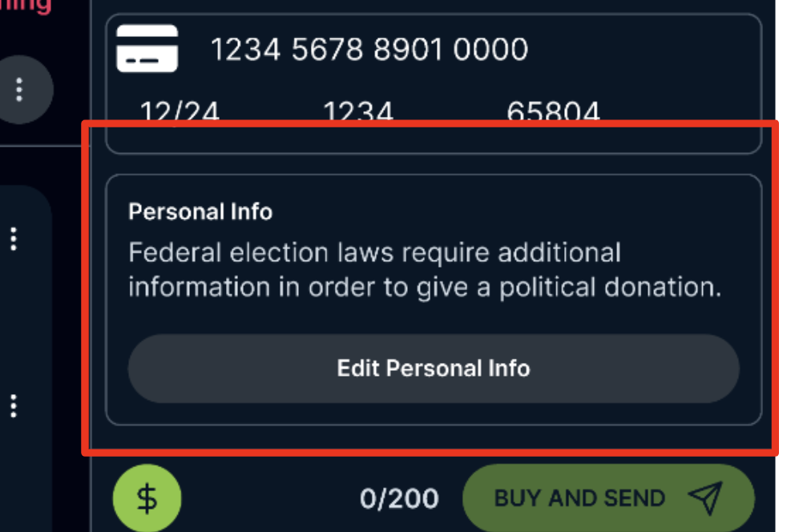The image size is (795, 532).
Task: Click the Personal Info heading
Action: point(200,212)
